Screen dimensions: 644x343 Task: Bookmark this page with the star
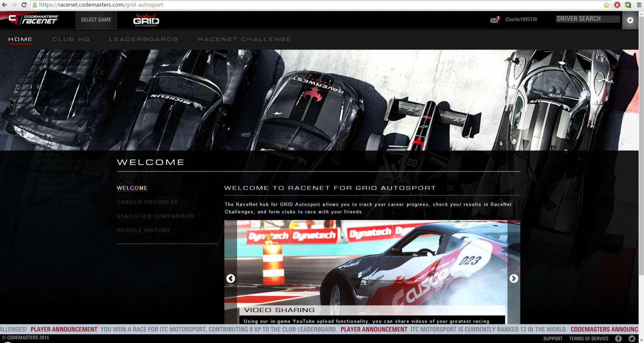pyautogui.click(x=606, y=5)
